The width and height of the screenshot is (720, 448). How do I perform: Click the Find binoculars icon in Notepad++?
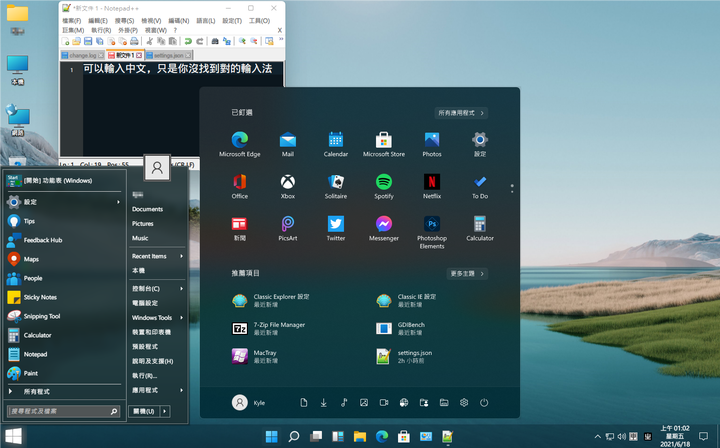coord(215,41)
